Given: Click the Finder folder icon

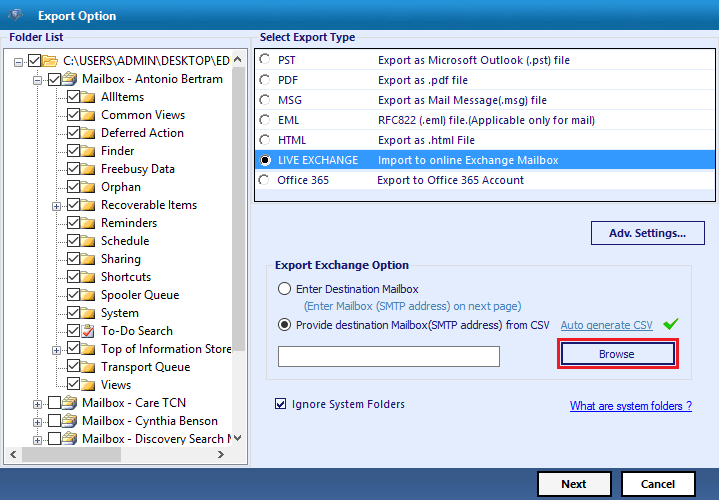Looking at the screenshot, I should coord(88,151).
